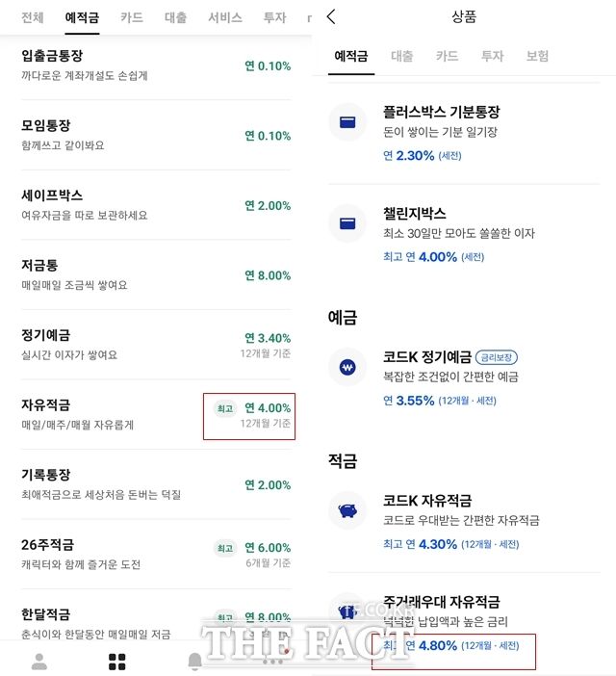Image resolution: width=616 pixels, height=676 pixels.
Task: Open profile icon in bottom navigation
Action: pos(39,662)
